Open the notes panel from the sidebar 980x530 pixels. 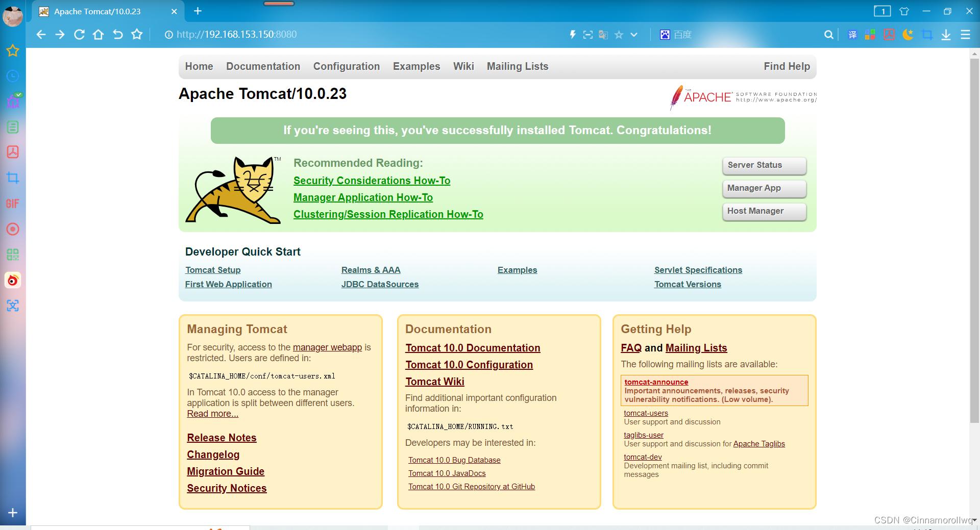[x=13, y=127]
